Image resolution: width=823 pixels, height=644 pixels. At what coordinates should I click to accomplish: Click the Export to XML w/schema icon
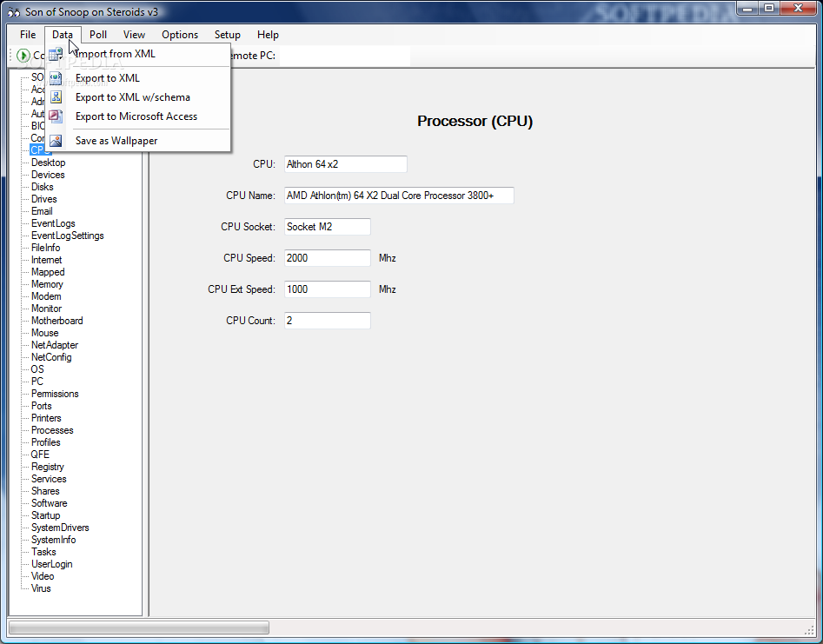tap(56, 97)
